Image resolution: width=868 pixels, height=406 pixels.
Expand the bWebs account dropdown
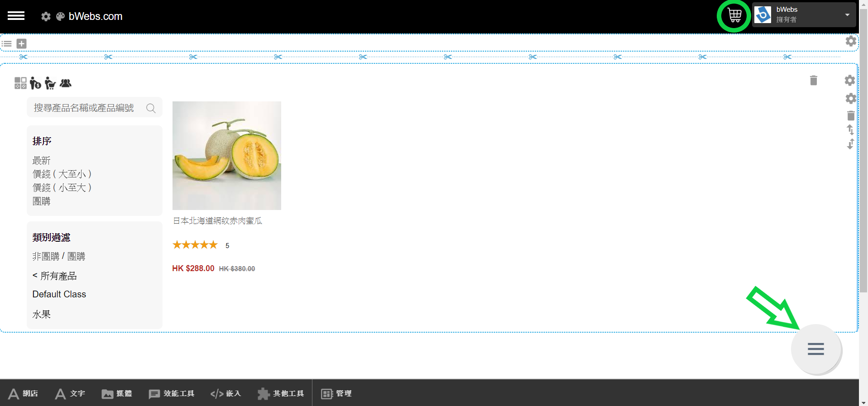point(847,15)
